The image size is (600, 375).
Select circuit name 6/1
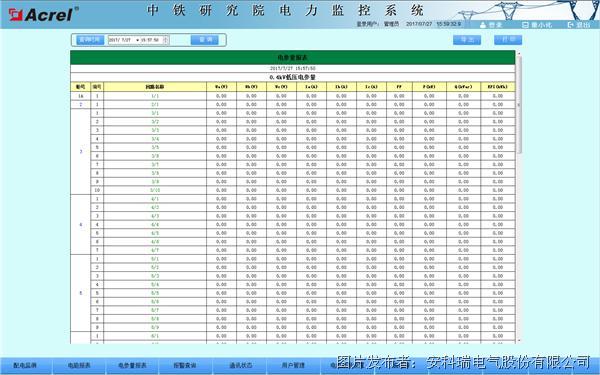click(x=155, y=336)
